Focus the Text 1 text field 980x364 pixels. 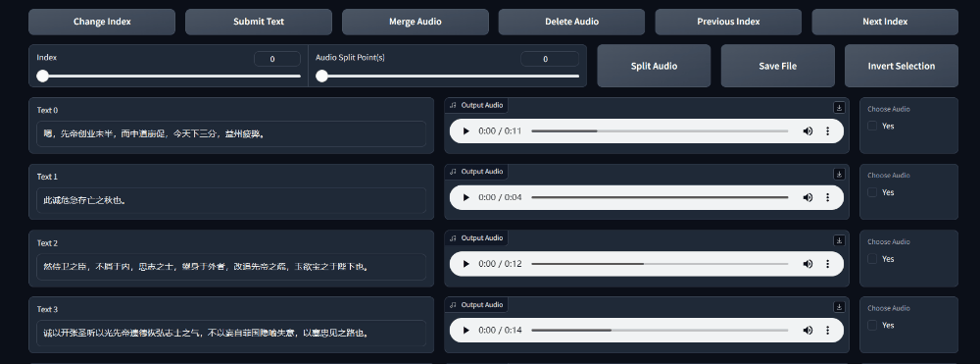pyautogui.click(x=231, y=201)
